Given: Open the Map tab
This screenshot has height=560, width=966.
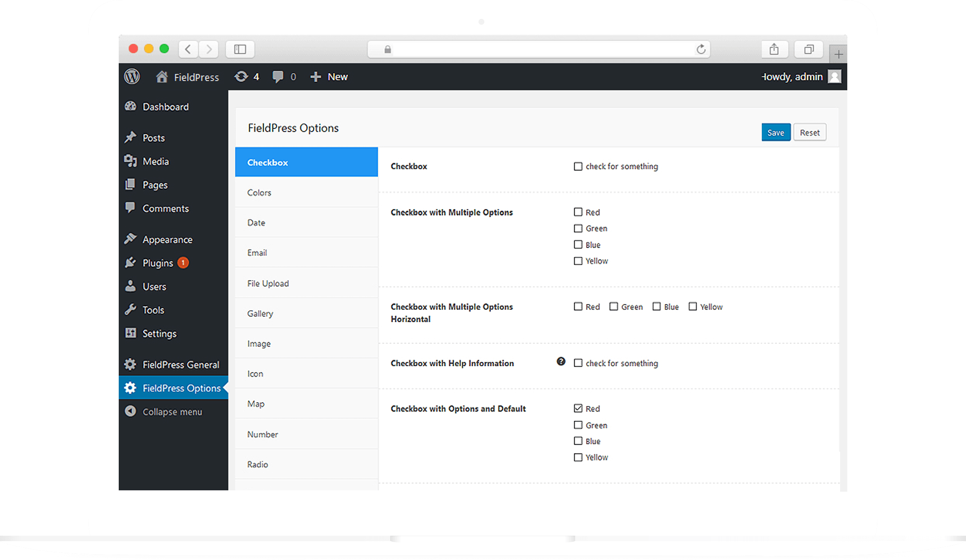Looking at the screenshot, I should (306, 404).
